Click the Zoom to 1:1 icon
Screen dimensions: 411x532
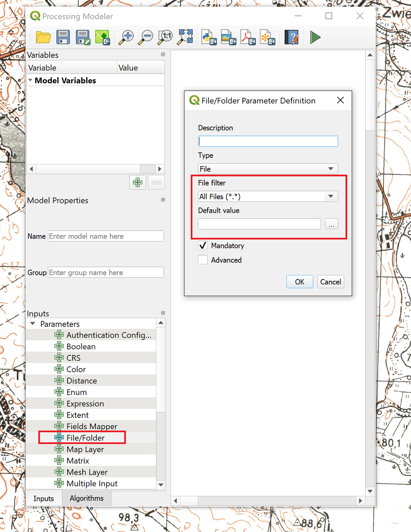[165, 37]
